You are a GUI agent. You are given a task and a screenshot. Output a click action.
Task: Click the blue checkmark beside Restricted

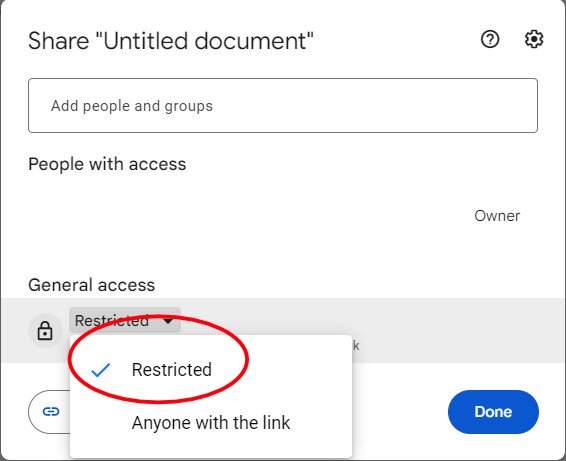tap(101, 370)
